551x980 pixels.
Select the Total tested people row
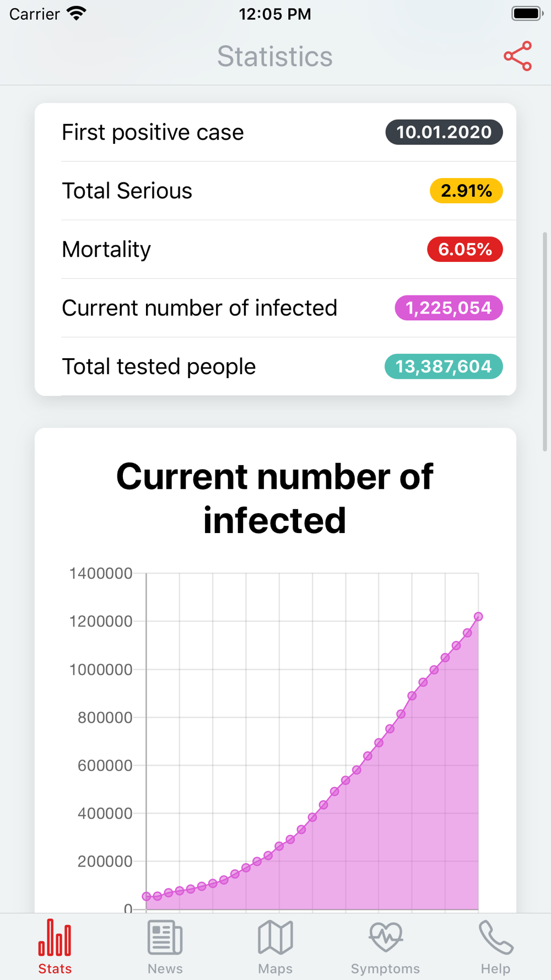[275, 367]
